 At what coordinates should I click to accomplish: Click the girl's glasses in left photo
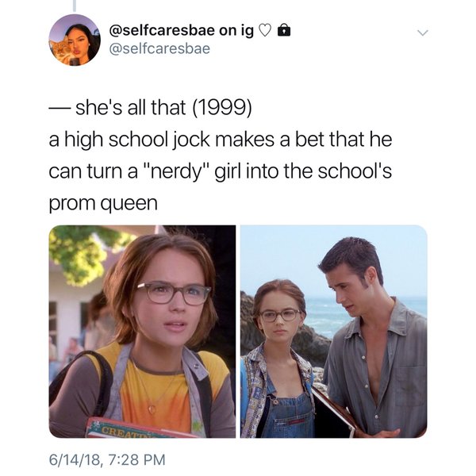tap(173, 294)
